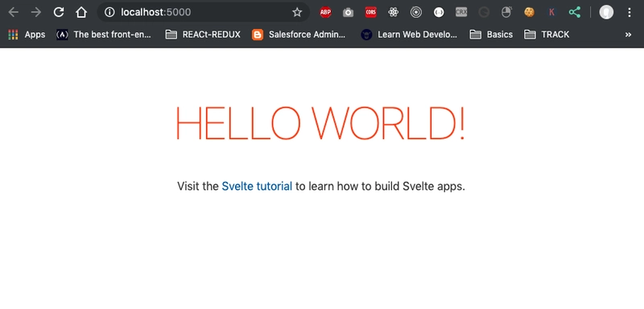Viewport: 644px width, 309px height.
Task: Open the green share extension
Action: (x=575, y=12)
